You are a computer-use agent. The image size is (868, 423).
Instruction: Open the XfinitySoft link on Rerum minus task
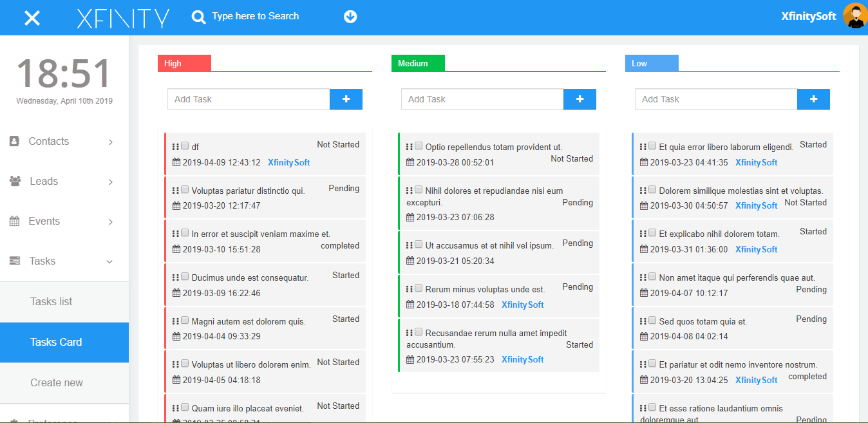522,304
